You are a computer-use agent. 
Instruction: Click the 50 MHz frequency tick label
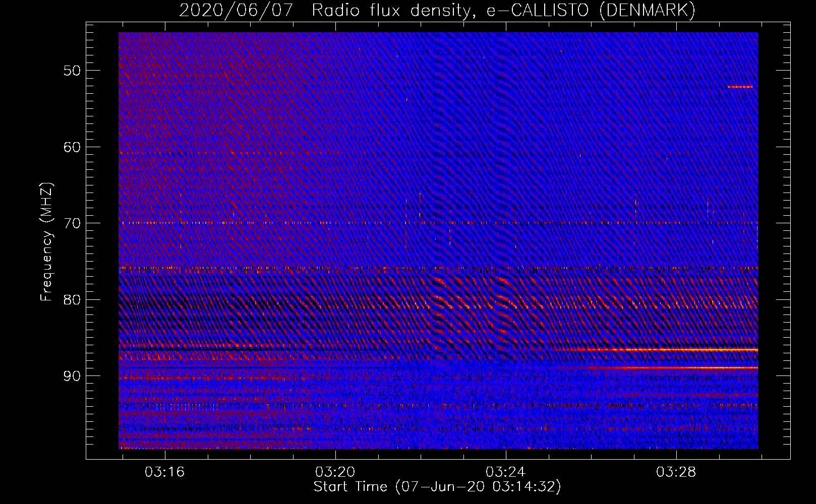click(72, 71)
